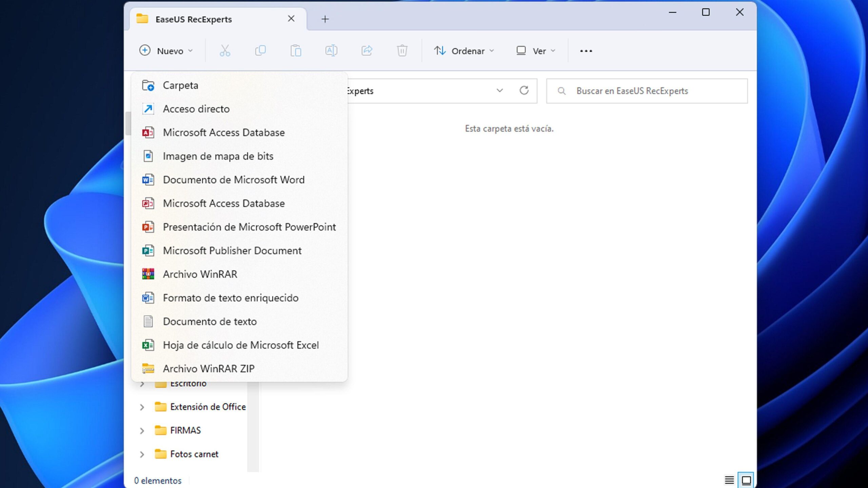Viewport: 868px width, 488px height.
Task: Select Documento de texto entry
Action: click(239, 321)
